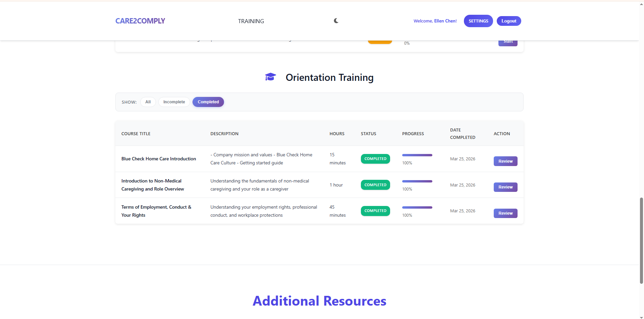Screen dimensions: 644x319
Task: Select the Incomplete filter
Action: (174, 102)
